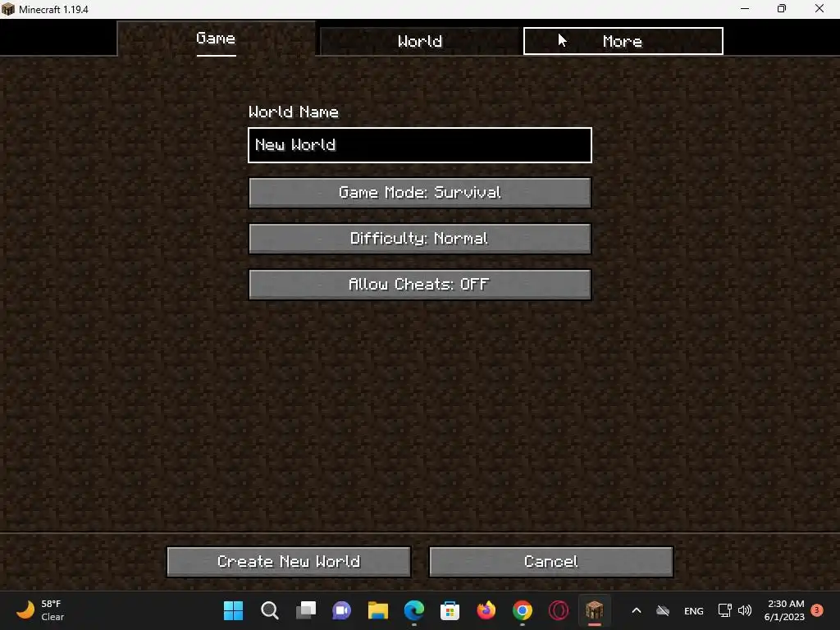This screenshot has height=630, width=840.
Task: Launch Opera browser from the taskbar
Action: coord(558,610)
